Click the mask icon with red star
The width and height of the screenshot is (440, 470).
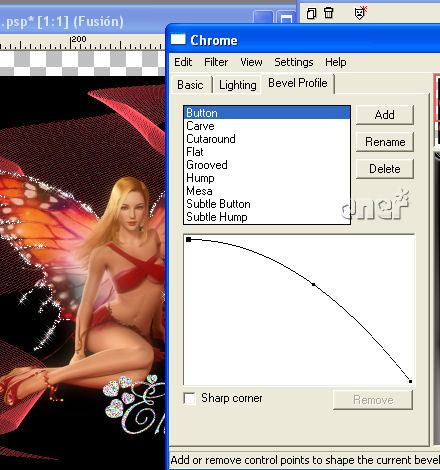tap(360, 13)
